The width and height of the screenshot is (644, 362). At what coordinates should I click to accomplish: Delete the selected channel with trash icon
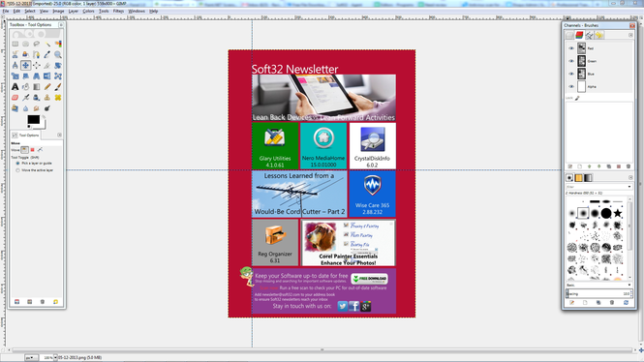(x=628, y=166)
